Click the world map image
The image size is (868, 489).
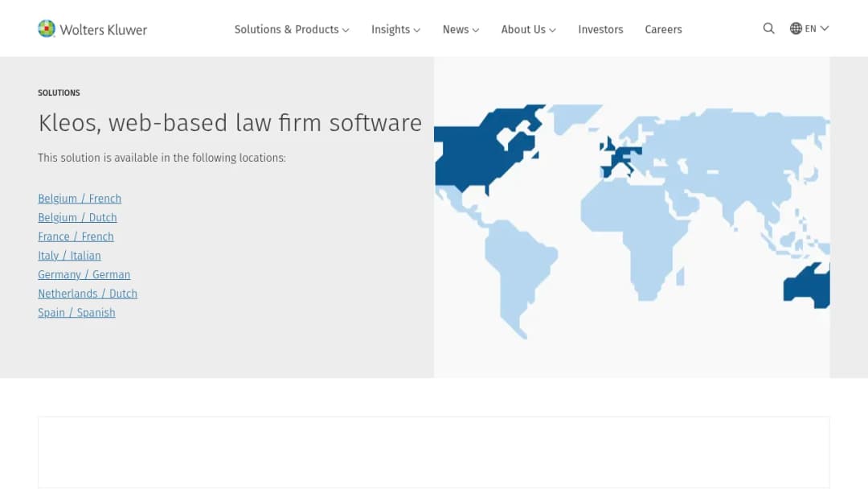(632, 218)
